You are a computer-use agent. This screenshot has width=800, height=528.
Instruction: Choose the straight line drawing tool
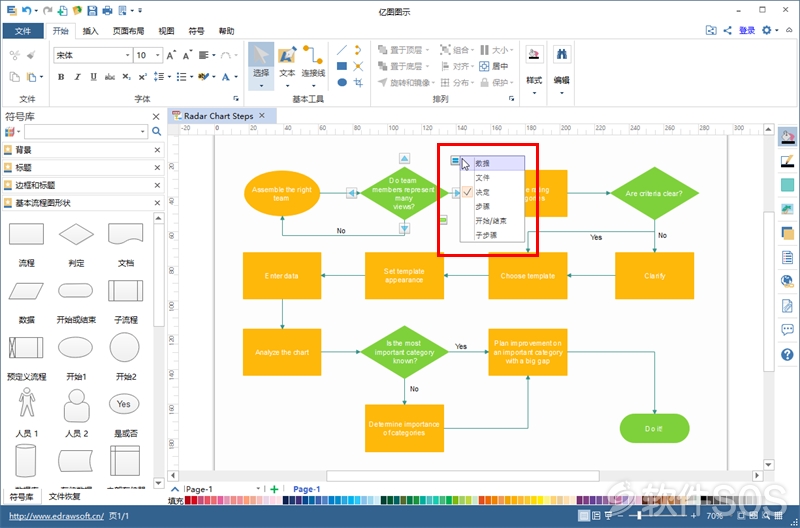(342, 50)
